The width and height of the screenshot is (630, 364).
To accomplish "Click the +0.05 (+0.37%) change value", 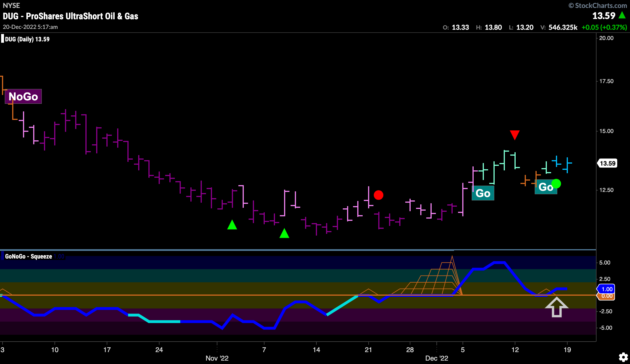I will [x=604, y=27].
